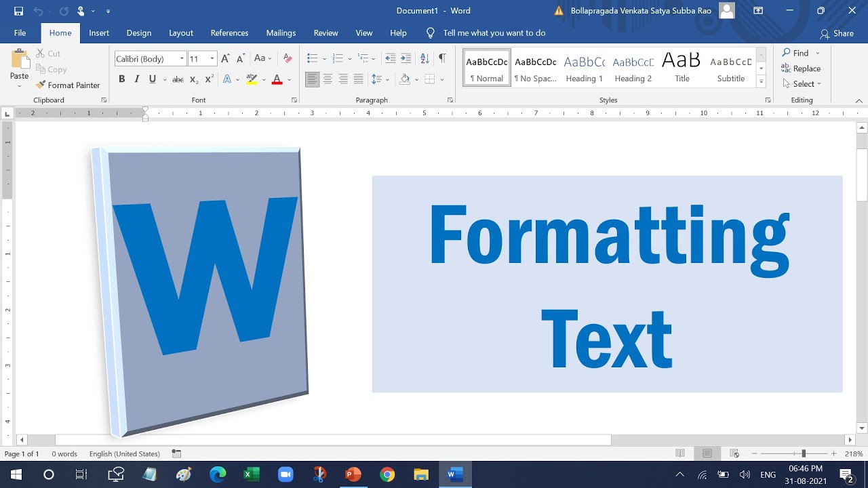Apply subscript formatting
The width and height of the screenshot is (868, 488).
tap(194, 79)
